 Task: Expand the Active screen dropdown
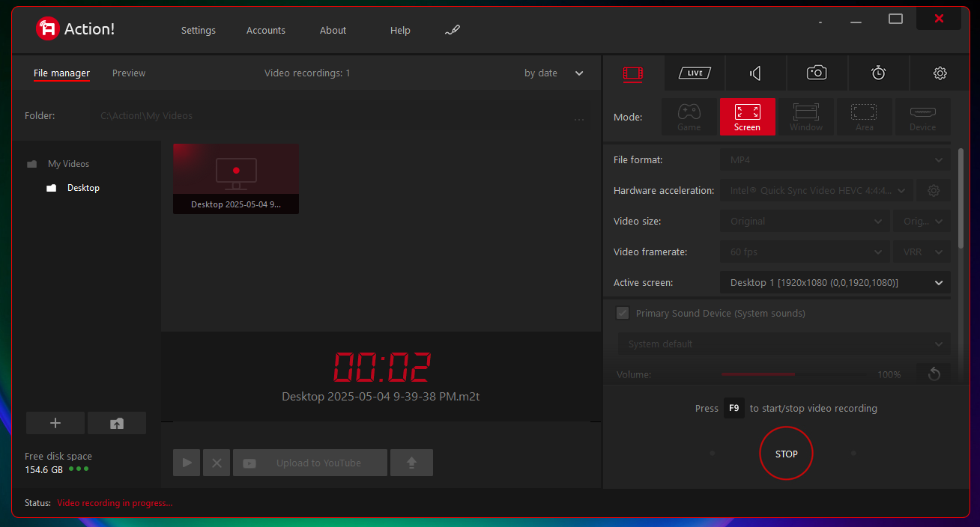[x=835, y=283]
